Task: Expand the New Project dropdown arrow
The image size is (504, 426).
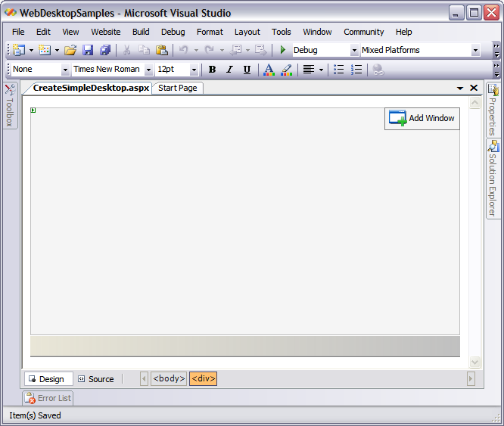Action: click(x=31, y=50)
